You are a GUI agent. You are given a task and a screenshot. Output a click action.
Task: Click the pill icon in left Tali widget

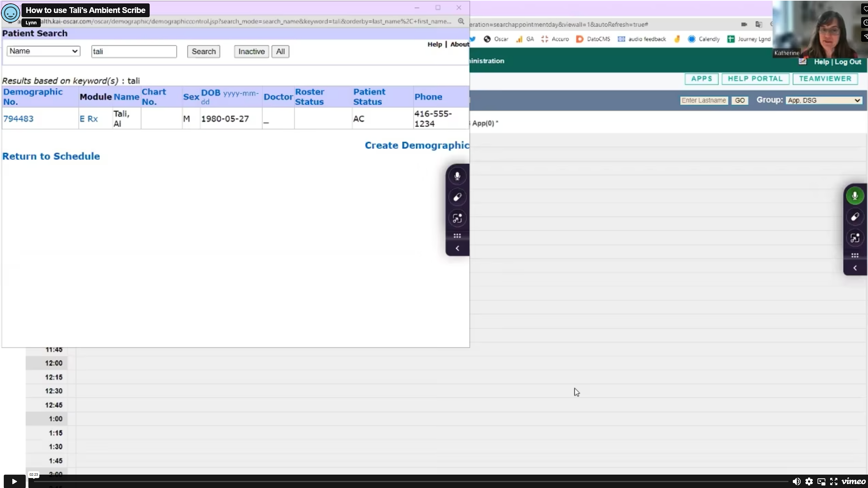[457, 197]
